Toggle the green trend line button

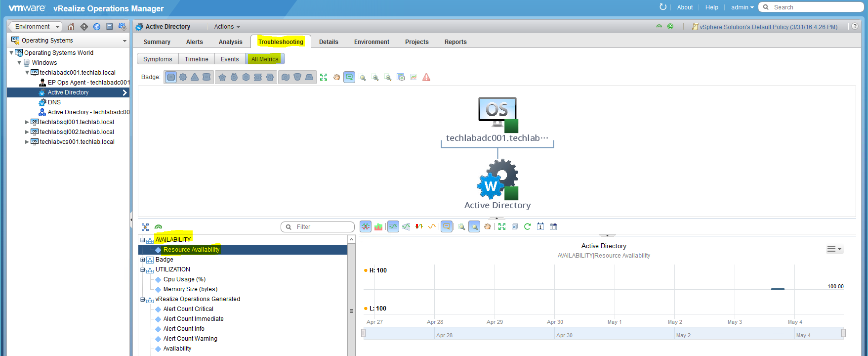(393, 226)
